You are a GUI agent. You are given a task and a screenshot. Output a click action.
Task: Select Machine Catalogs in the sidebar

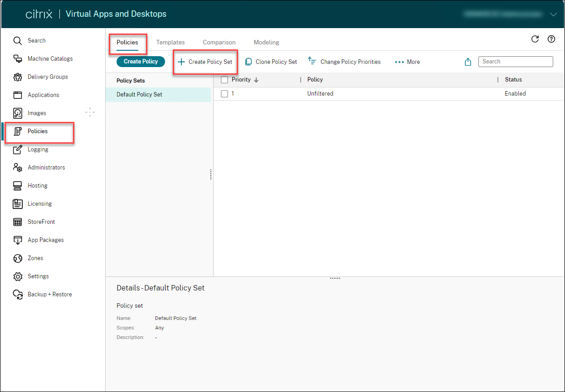(49, 58)
